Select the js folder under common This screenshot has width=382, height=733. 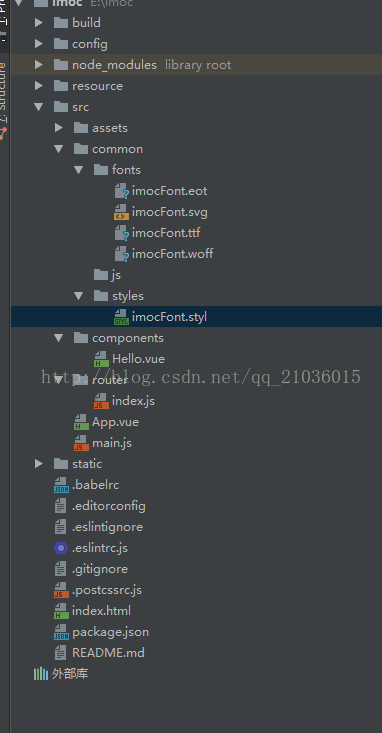[116, 275]
